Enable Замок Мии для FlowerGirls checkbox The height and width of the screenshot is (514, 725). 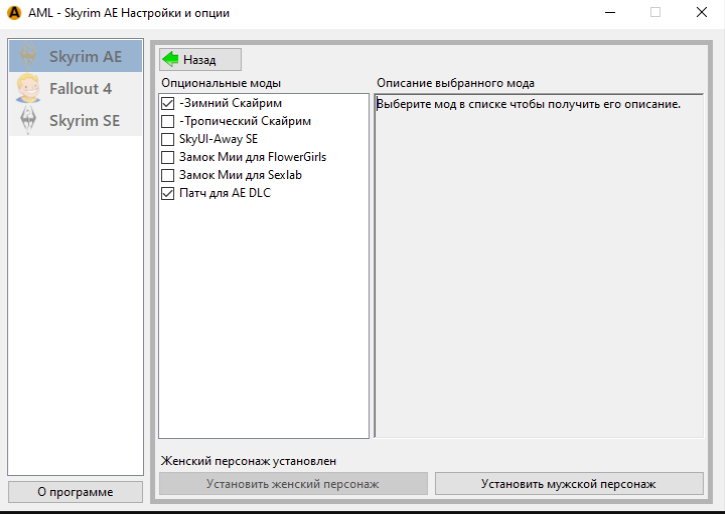(x=168, y=157)
